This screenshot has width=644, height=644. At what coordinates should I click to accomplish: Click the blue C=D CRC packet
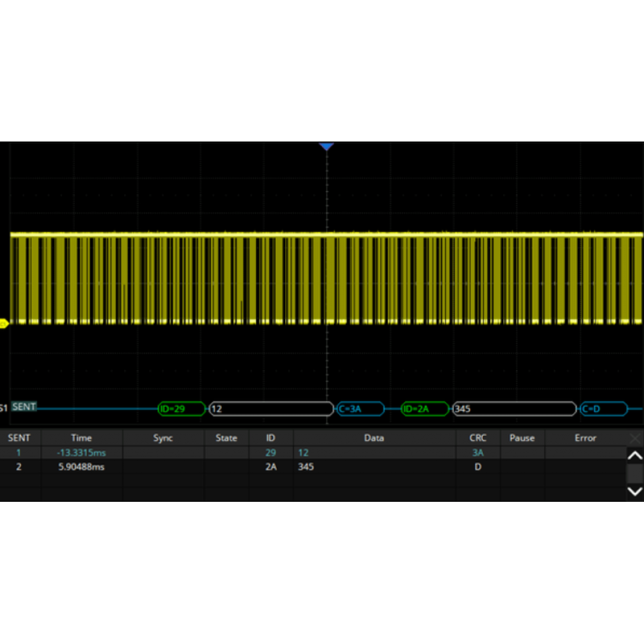click(x=604, y=409)
